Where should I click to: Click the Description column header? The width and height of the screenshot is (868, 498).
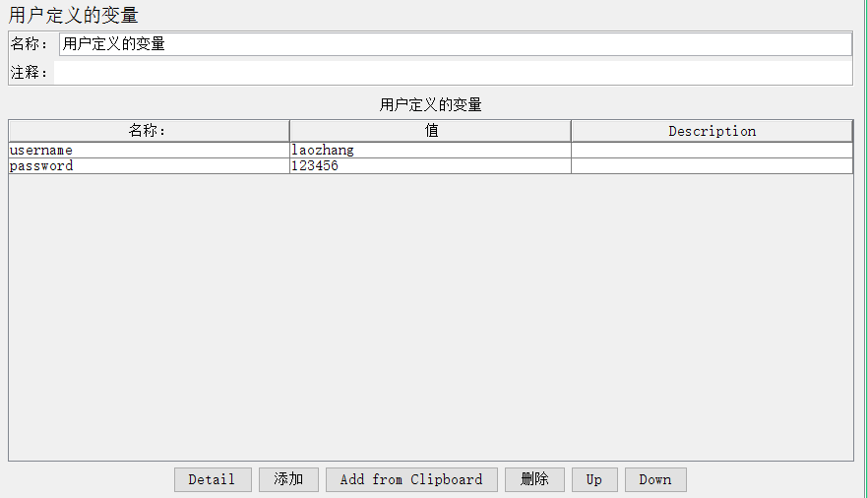click(712, 131)
